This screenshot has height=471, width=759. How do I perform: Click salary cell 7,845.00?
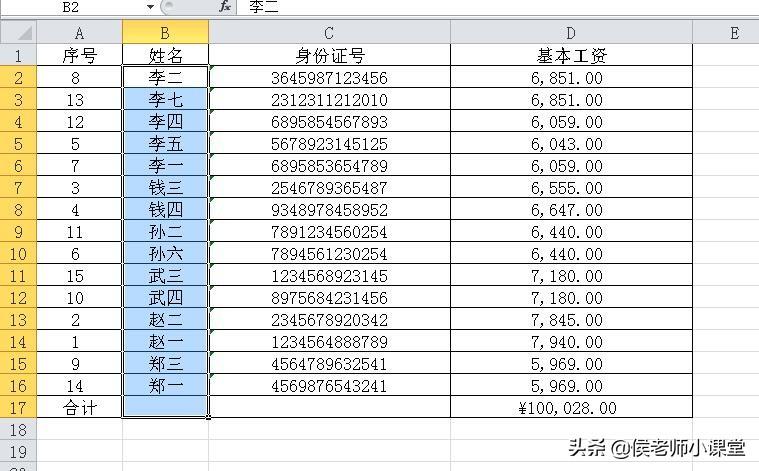(x=571, y=319)
